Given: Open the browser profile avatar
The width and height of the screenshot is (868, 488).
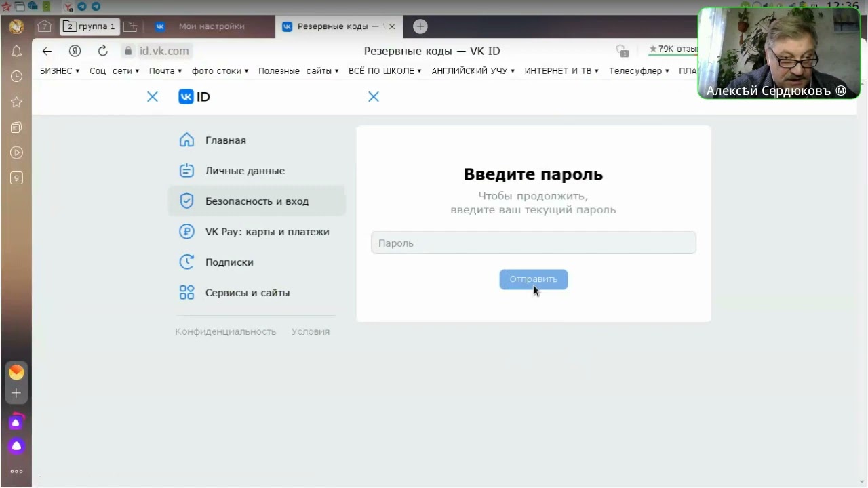Looking at the screenshot, I should coord(16,26).
